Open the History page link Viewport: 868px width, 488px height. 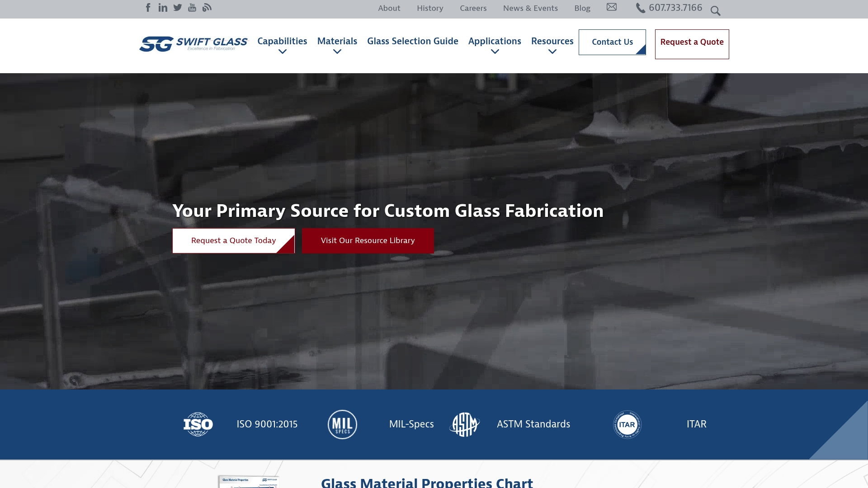coord(430,8)
